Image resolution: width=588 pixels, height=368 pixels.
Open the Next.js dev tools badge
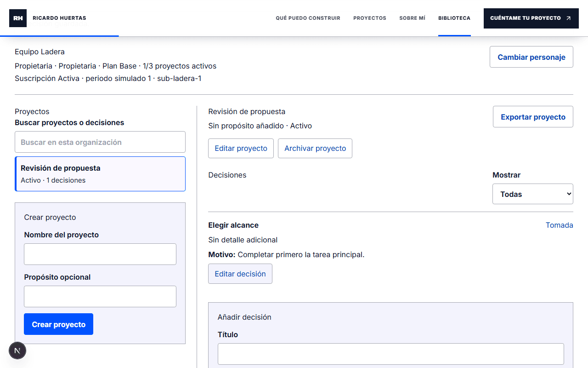tap(17, 351)
